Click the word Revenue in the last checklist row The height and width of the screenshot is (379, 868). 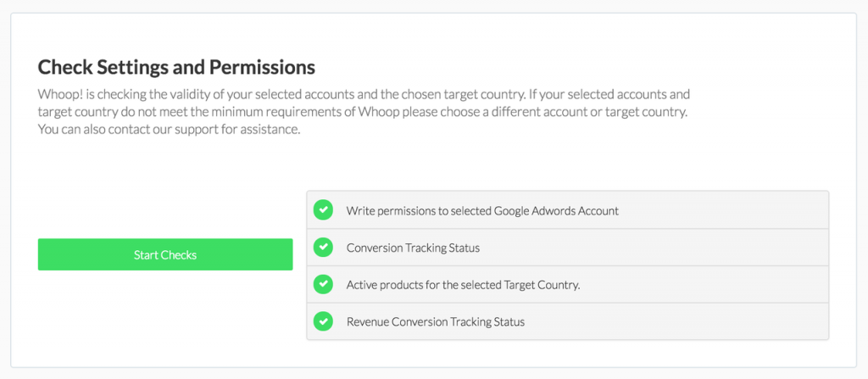pos(368,322)
